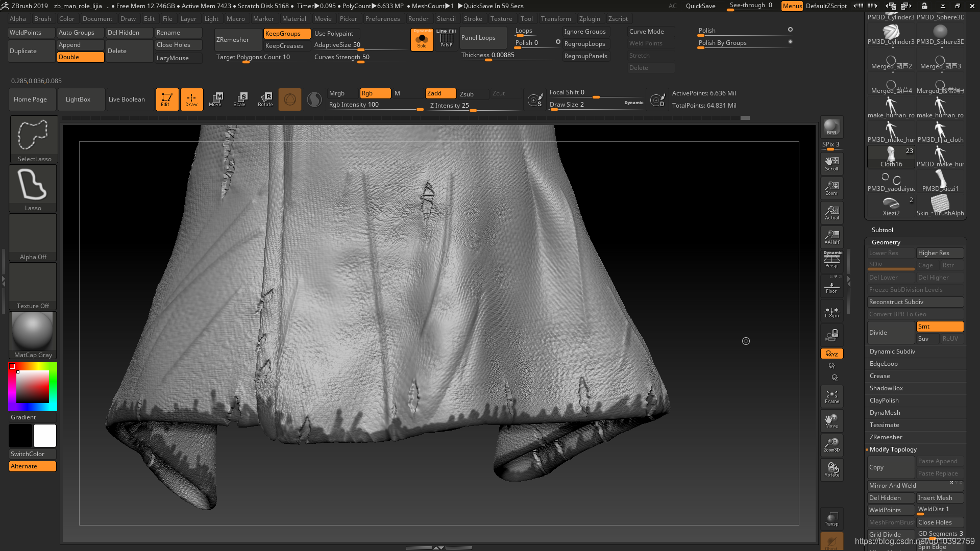Toggle Polish By Groups option
This screenshot has height=551, width=980.
[791, 42]
